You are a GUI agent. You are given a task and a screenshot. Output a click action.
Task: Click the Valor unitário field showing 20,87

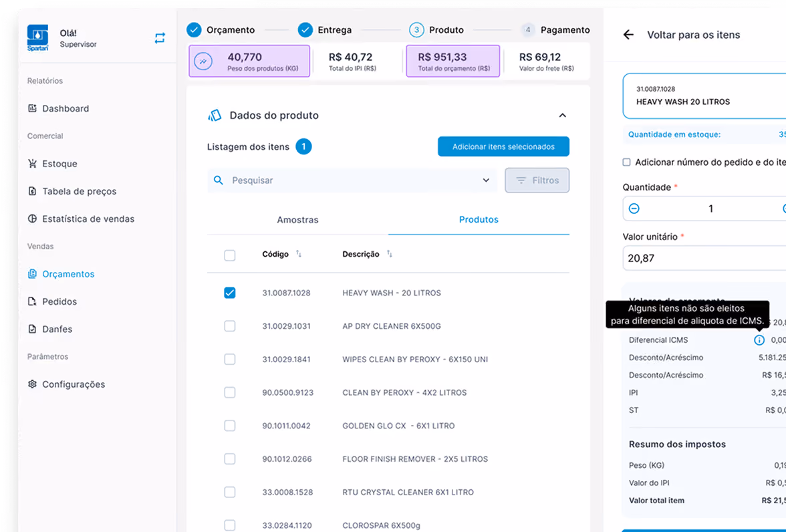[x=704, y=258]
